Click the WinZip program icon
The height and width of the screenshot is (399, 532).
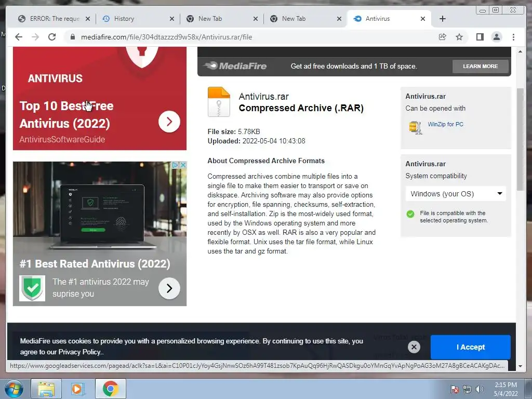[415, 128]
